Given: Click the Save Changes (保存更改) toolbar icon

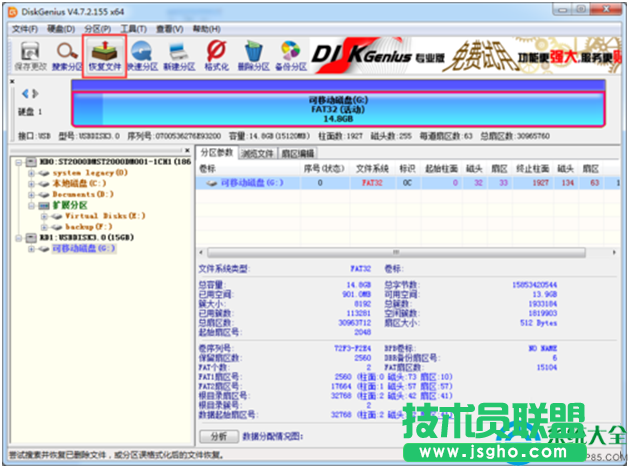Looking at the screenshot, I should [x=30, y=56].
